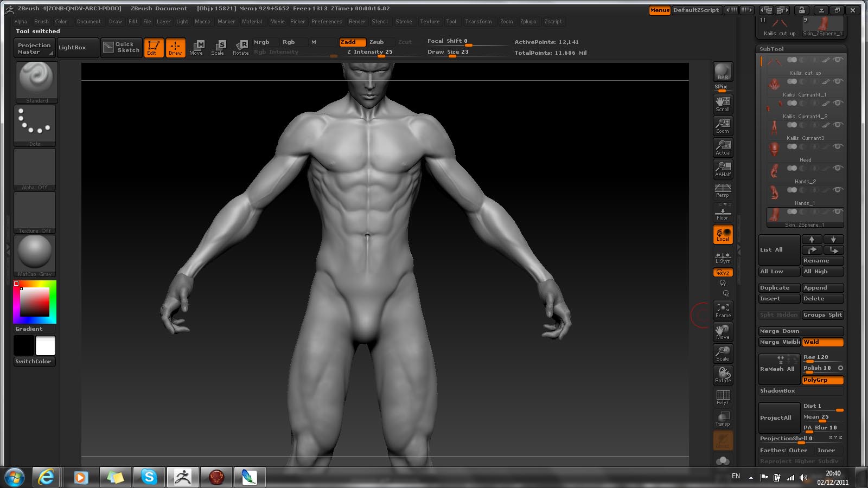Select the Rotate tool on the right shelf
This screenshot has height=488, width=868.
pyautogui.click(x=722, y=375)
